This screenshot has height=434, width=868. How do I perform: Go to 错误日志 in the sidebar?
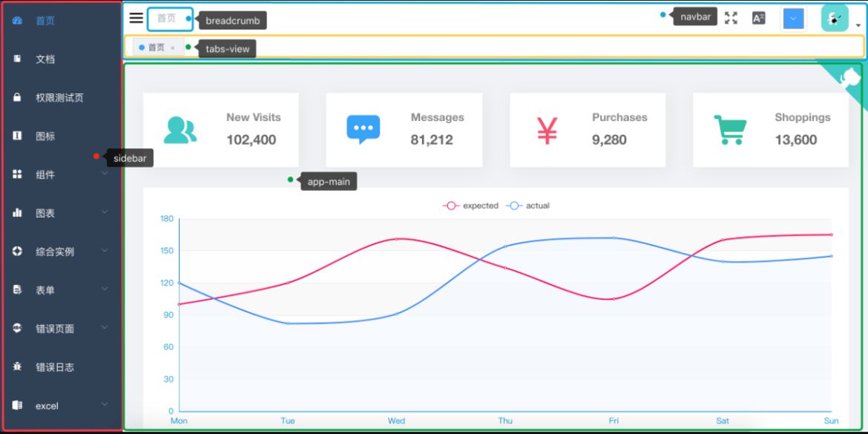pyautogui.click(x=55, y=367)
